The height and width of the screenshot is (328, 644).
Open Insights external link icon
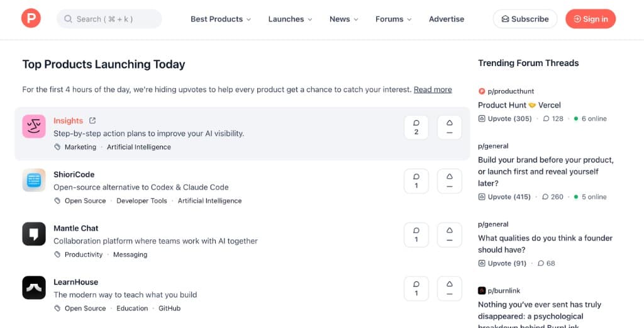92,120
